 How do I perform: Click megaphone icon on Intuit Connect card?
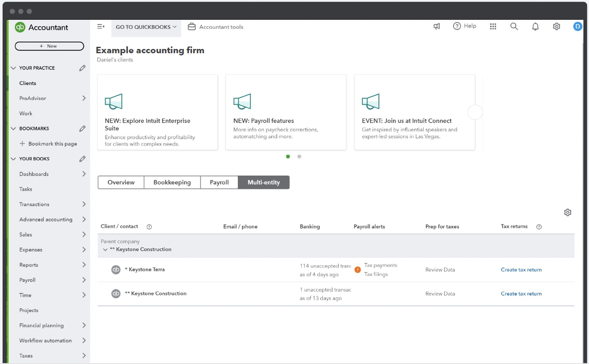(371, 101)
